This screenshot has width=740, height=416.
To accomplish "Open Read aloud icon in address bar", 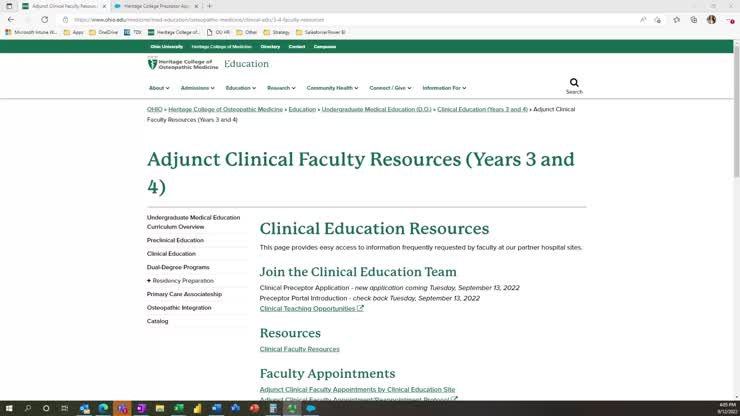I will (643, 20).
